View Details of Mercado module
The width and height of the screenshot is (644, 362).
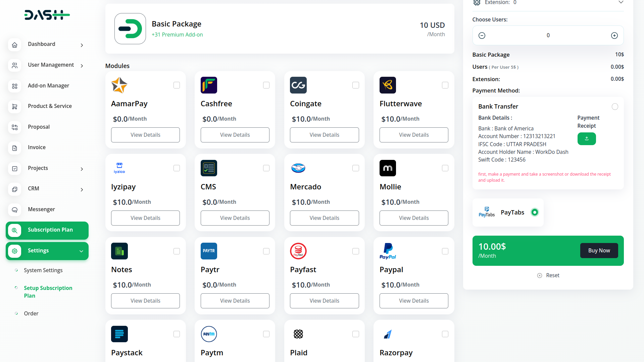[x=325, y=218]
